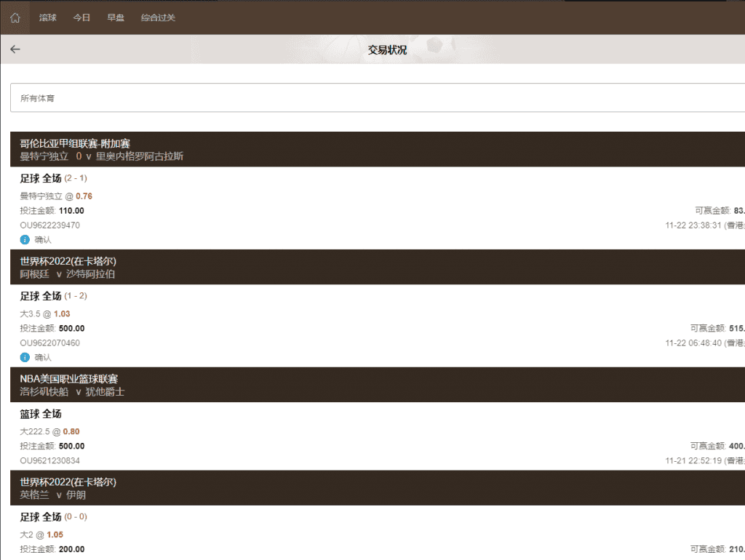Click the 足球 全场 (2 - 1) label
Screen dimensions: 745x560
(x=54, y=179)
